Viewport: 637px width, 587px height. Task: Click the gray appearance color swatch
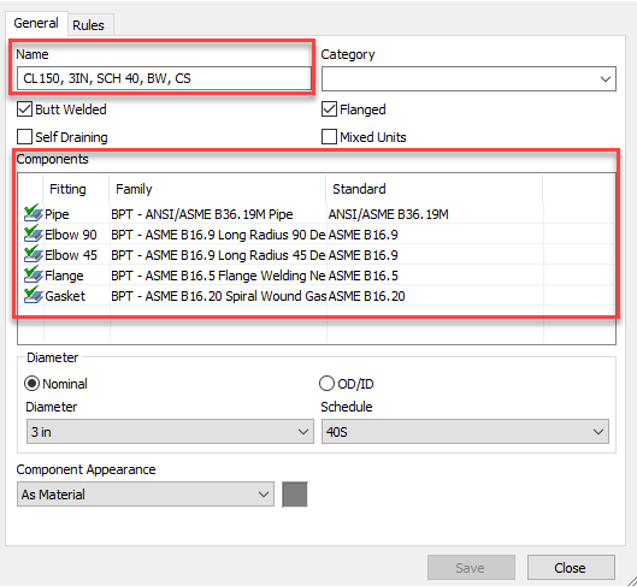tap(295, 494)
